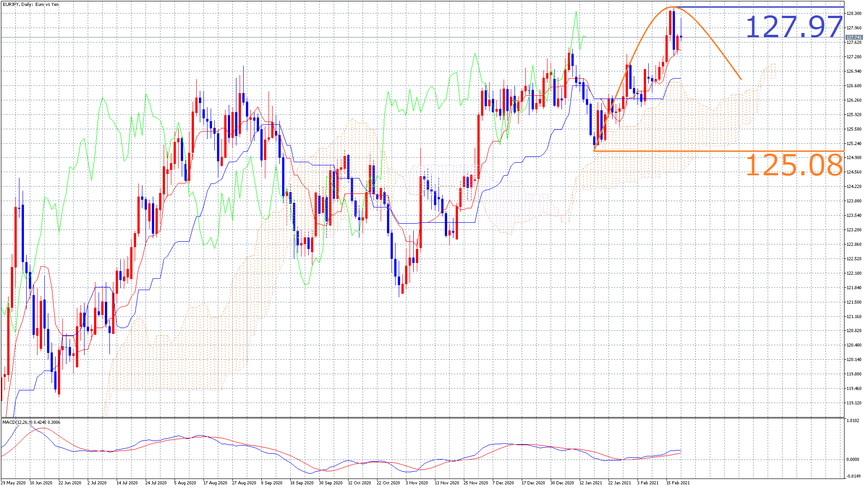Viewport: 868px width, 488px height.
Task: Click the 124.900 price axis value
Action: coord(854,158)
